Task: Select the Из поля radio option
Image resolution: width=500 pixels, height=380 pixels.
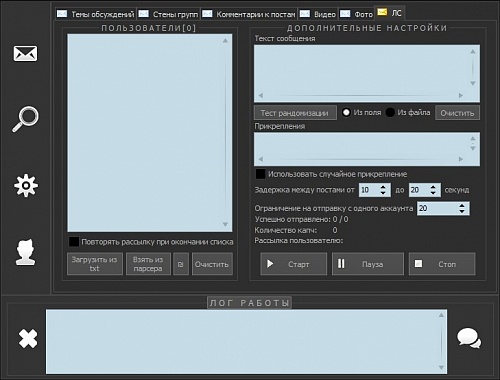Action: [346, 112]
